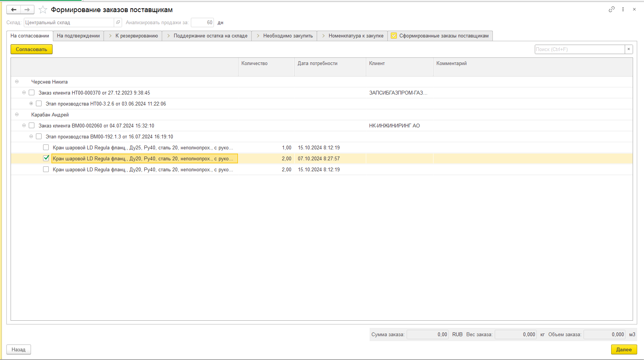Add form to favorites with the star
The width and height of the screenshot is (644, 360).
coord(43,9)
